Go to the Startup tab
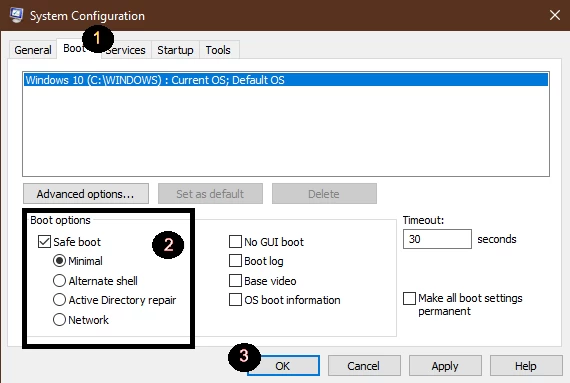Image resolution: width=570 pixels, height=383 pixels. pyautogui.click(x=175, y=50)
